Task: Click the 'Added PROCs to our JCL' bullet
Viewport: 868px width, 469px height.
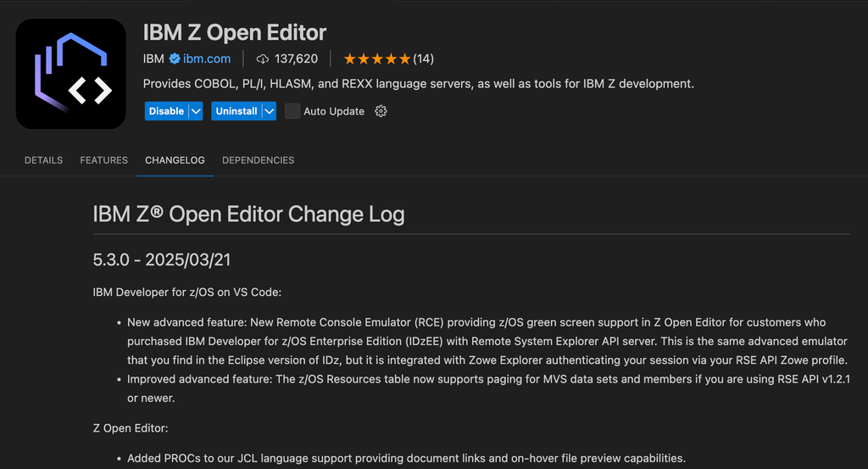Action: pyautogui.click(x=406, y=459)
